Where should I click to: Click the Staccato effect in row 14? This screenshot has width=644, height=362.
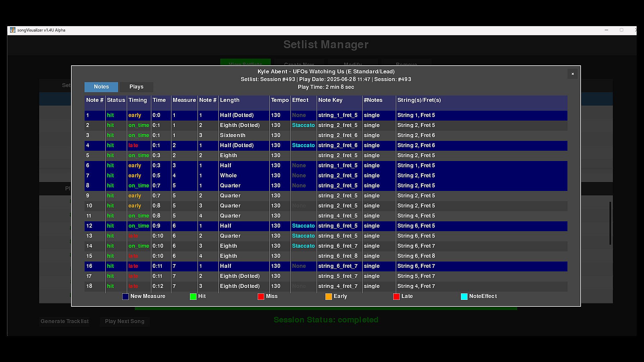click(303, 246)
